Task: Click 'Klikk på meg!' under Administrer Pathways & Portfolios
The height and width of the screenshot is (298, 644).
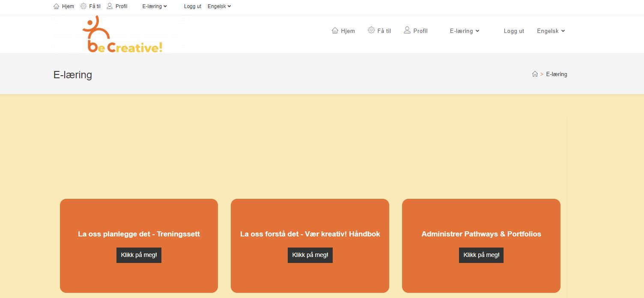Action: point(481,255)
